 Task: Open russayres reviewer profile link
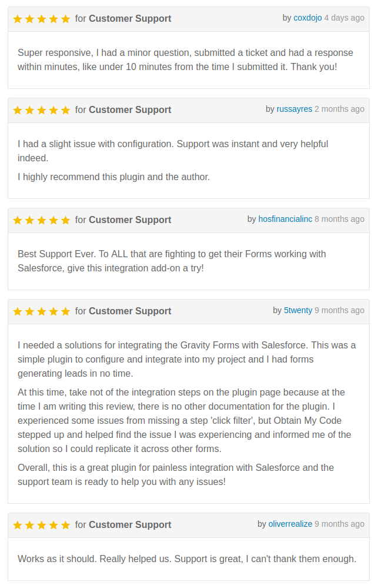click(294, 109)
